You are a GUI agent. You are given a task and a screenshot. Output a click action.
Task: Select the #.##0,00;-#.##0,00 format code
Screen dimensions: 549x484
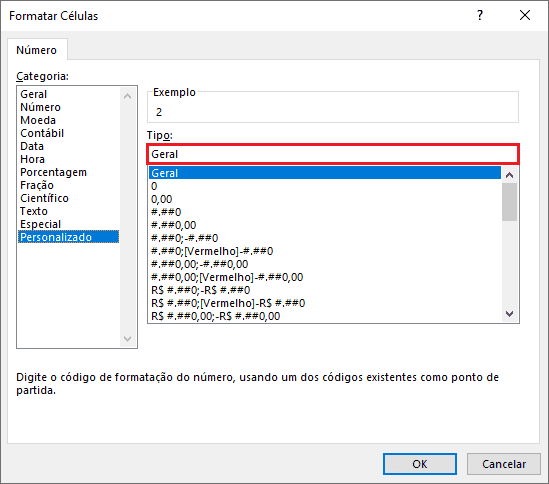click(x=325, y=264)
